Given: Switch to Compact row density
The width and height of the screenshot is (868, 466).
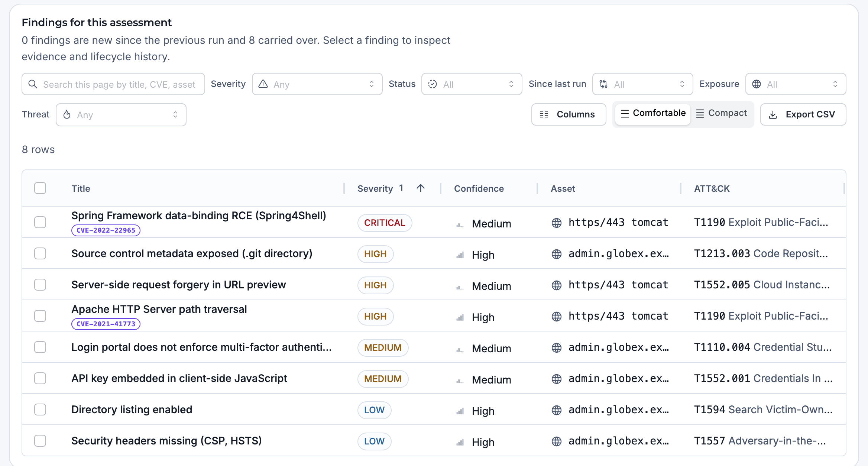Looking at the screenshot, I should 721,113.
